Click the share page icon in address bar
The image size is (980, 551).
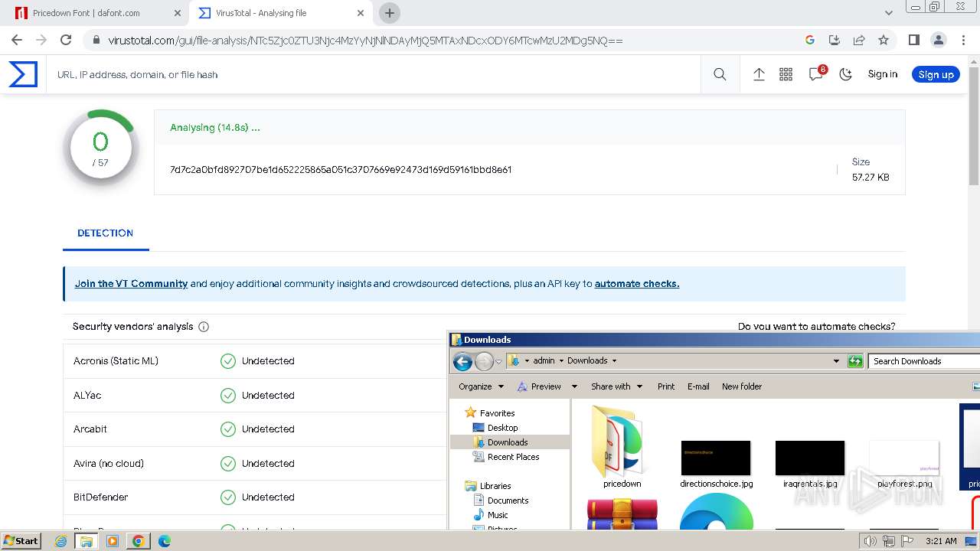[x=859, y=40]
